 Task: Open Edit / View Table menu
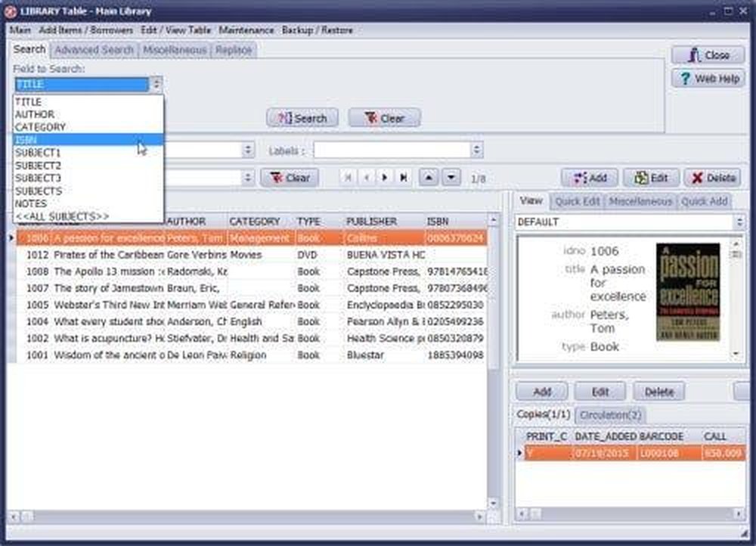[176, 30]
